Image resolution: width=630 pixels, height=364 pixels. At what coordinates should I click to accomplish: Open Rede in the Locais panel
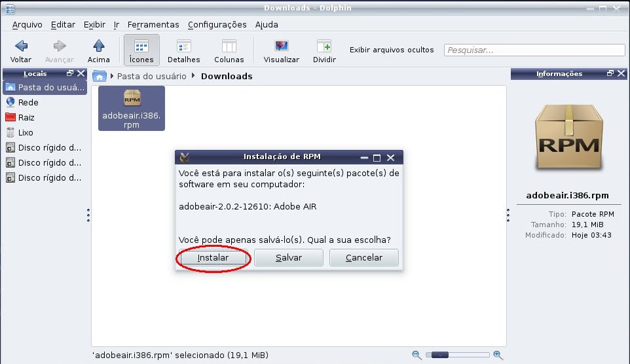point(45,102)
